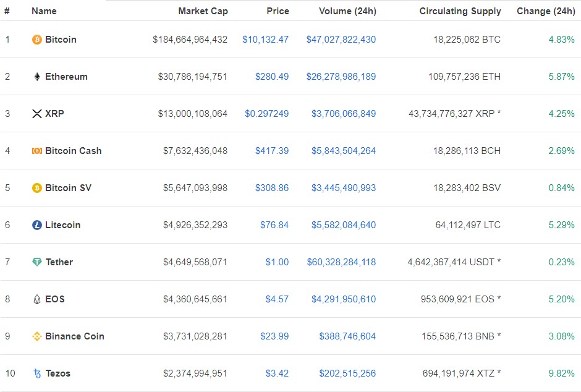Image resolution: width=581 pixels, height=392 pixels.
Task: Click Tezos price $3.42
Action: coord(277,373)
